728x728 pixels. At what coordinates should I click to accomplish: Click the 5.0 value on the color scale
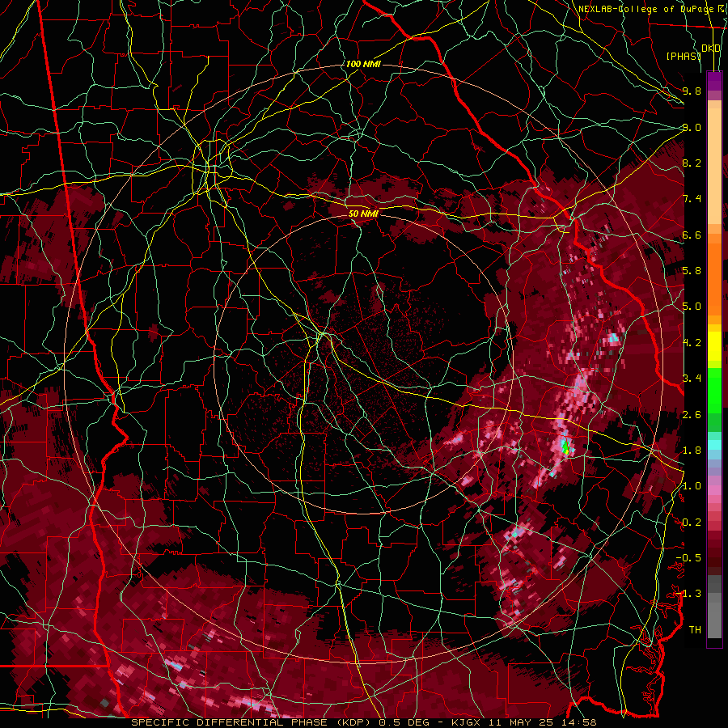tap(692, 307)
